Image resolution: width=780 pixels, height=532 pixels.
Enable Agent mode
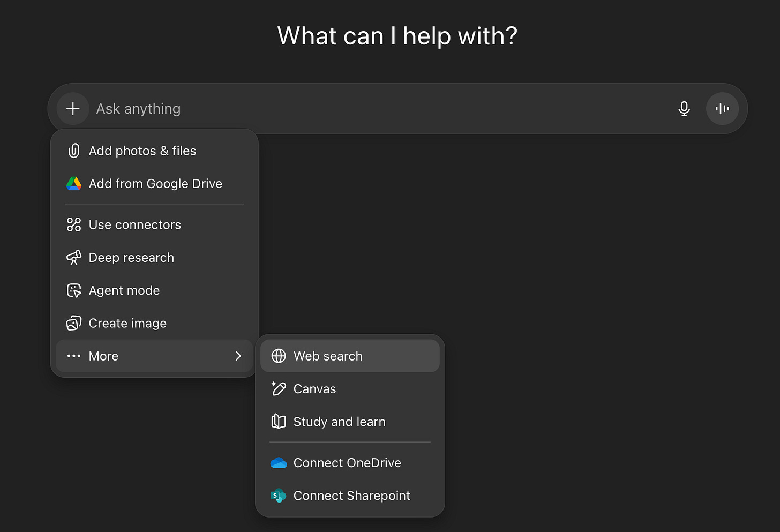[x=154, y=290]
